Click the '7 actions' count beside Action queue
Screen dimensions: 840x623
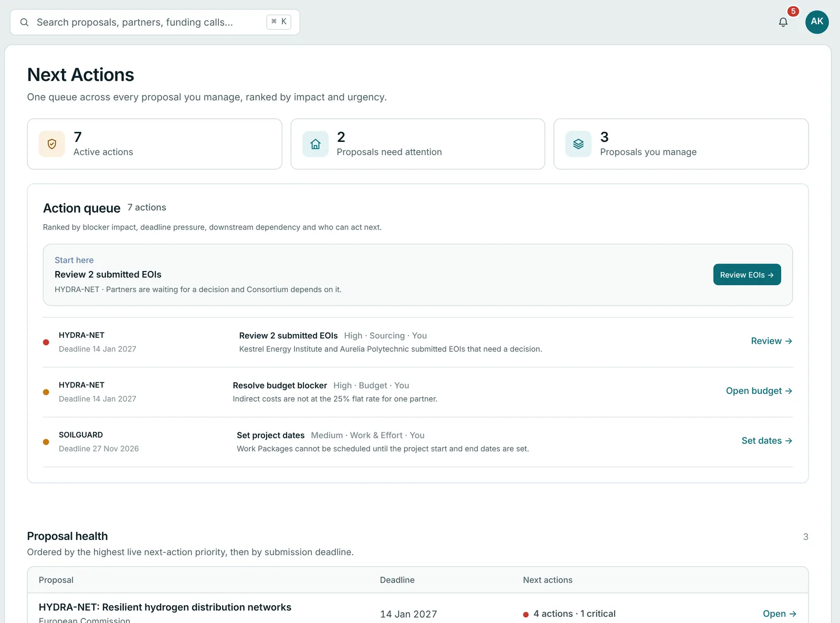[146, 207]
